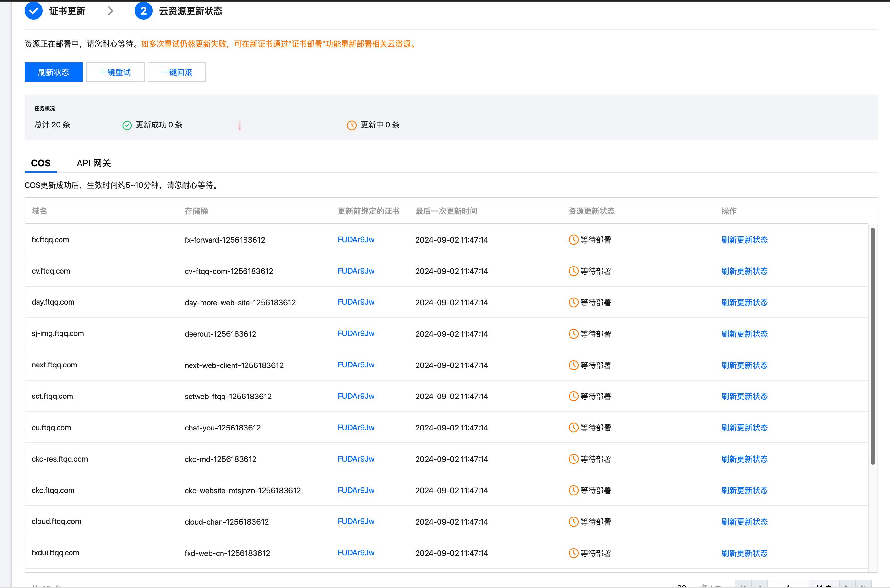890x588 pixels.
Task: Click the domain cell cloud.ftqq.com
Action: (56, 522)
